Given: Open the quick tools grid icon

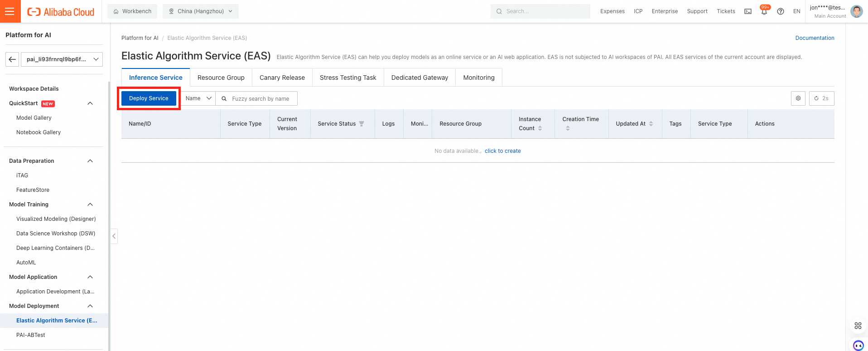Looking at the screenshot, I should tap(858, 326).
